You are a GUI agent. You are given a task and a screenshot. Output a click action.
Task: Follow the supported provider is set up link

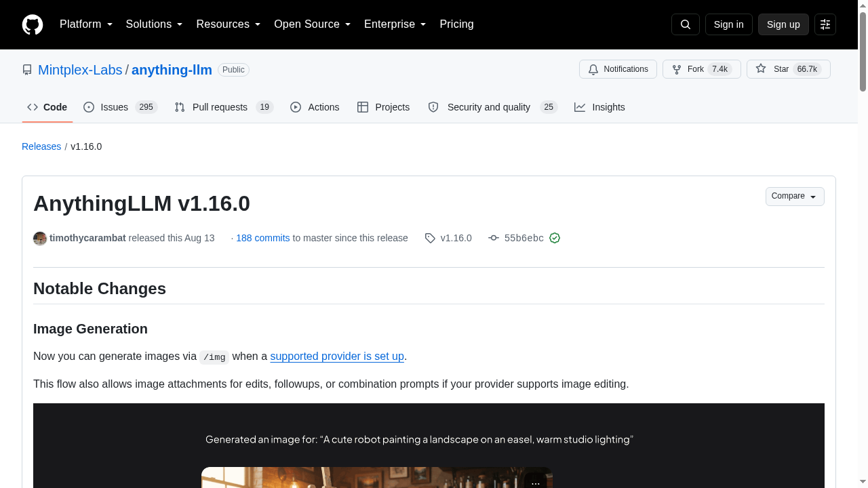click(337, 357)
